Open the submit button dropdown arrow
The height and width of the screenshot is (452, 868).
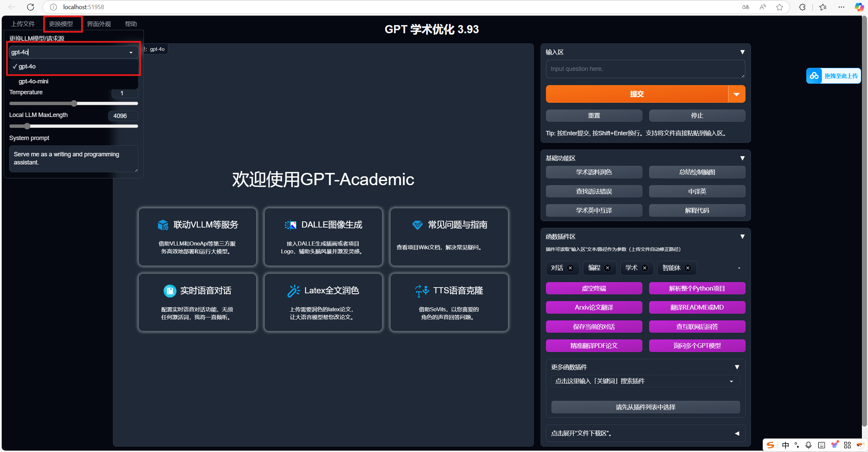(x=736, y=94)
